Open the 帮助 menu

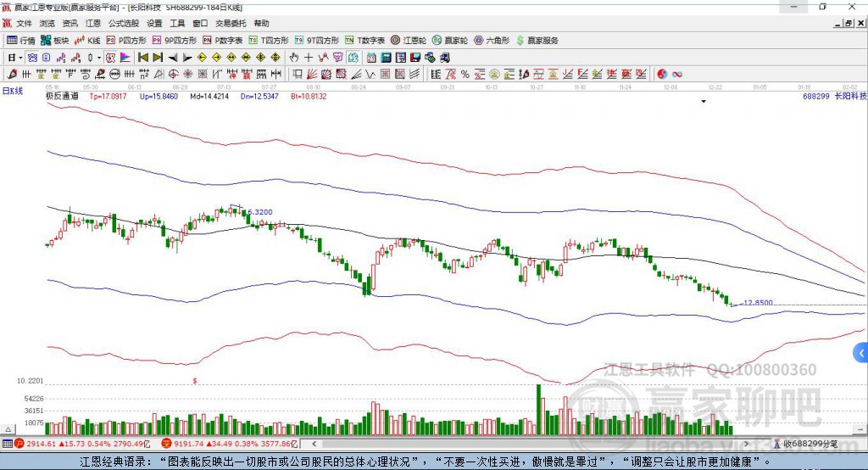261,23
